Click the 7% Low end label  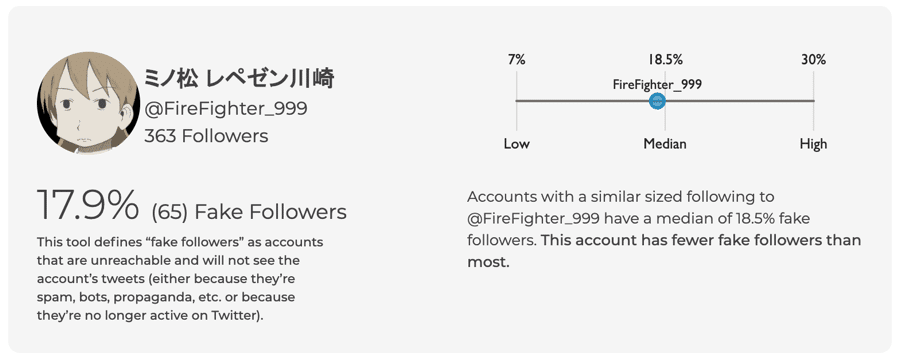(517, 59)
